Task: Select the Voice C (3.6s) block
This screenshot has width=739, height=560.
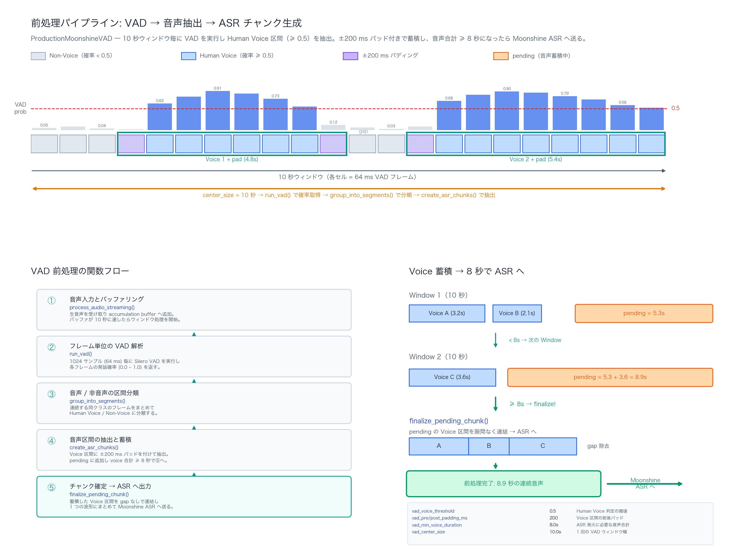Action: pyautogui.click(x=452, y=377)
